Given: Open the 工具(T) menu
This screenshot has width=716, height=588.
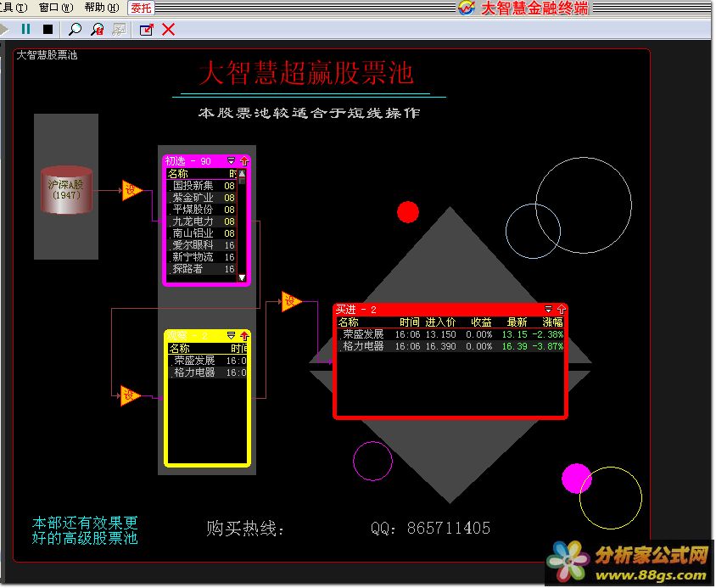Looking at the screenshot, I should [x=14, y=8].
